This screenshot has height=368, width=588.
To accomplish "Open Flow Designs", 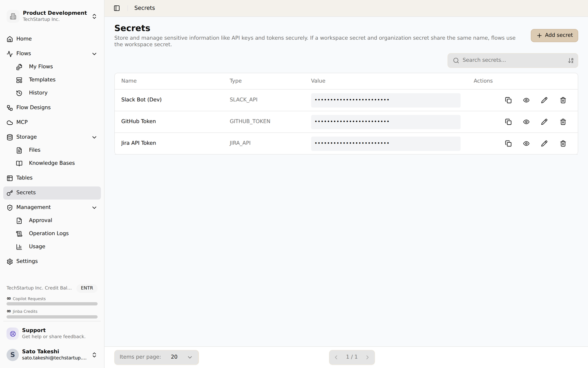I will coord(52,108).
